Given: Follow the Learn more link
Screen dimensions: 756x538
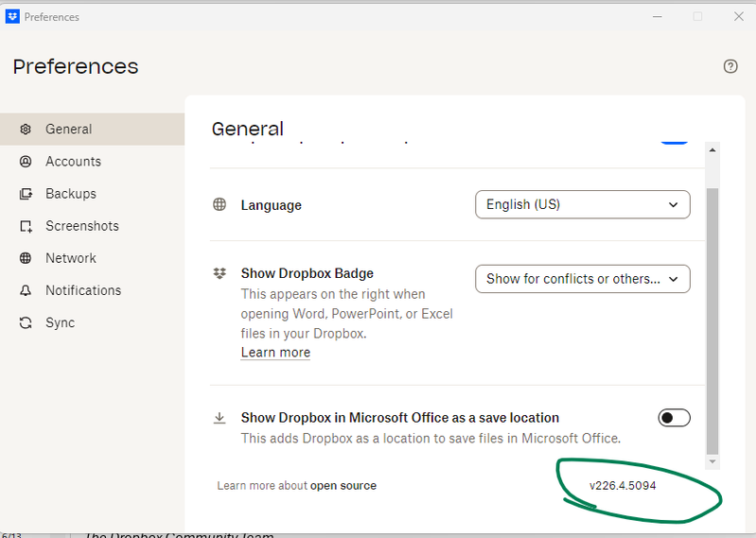Looking at the screenshot, I should (275, 353).
